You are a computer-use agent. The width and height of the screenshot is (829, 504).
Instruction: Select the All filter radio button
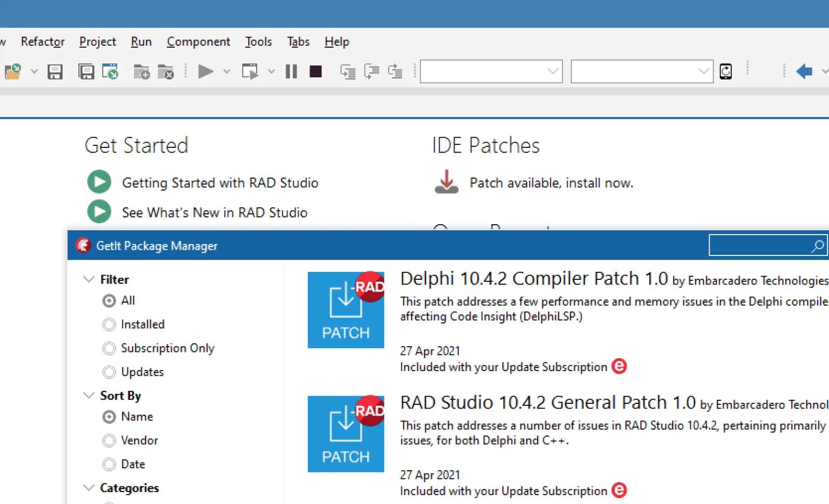click(x=109, y=301)
